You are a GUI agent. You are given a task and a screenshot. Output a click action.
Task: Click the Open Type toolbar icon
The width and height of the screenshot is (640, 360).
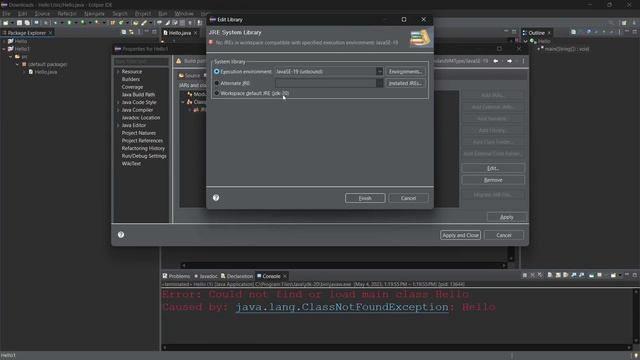136,23
